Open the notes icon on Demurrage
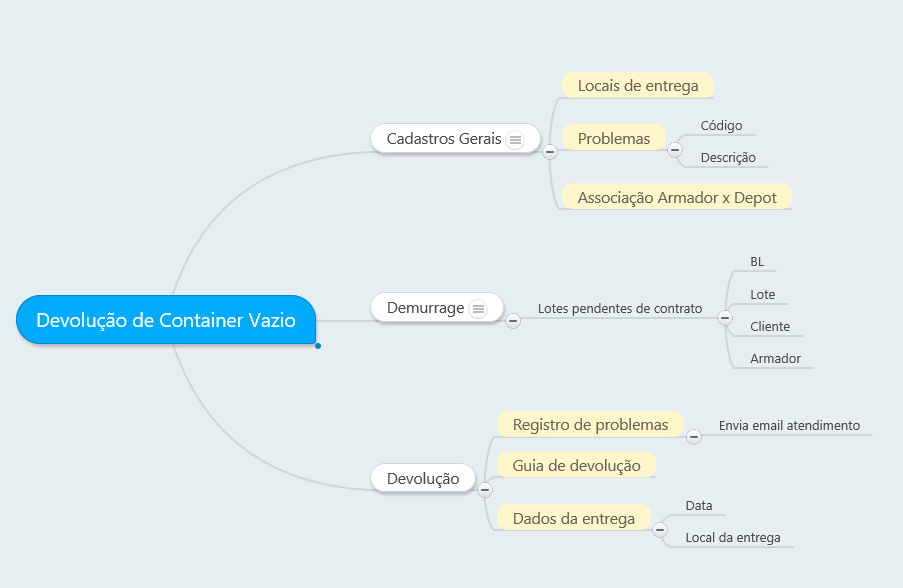Viewport: 903px width, 588px height. (x=478, y=309)
